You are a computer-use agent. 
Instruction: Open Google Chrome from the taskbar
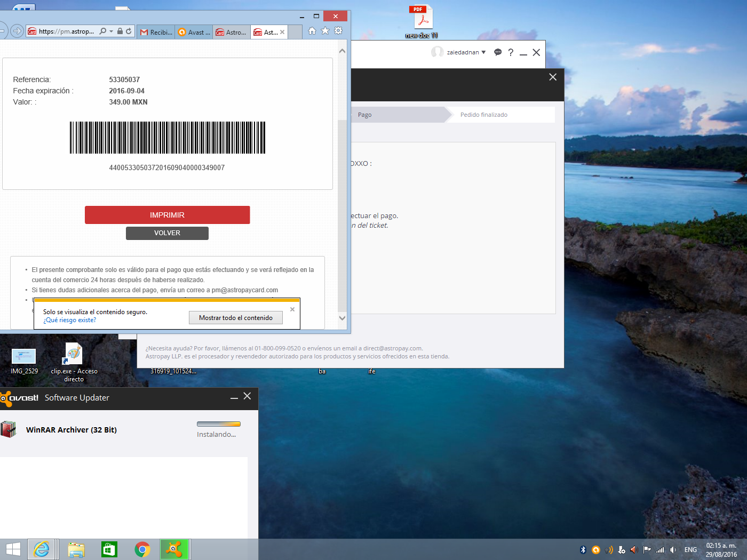pos(142,549)
